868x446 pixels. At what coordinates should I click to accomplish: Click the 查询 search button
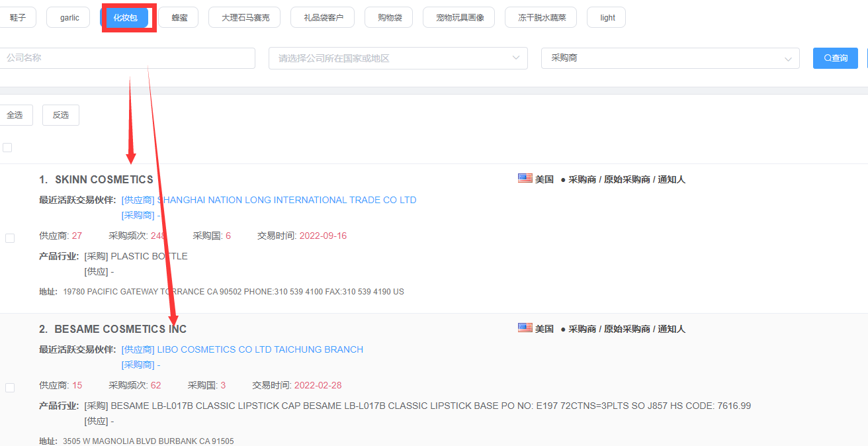836,58
